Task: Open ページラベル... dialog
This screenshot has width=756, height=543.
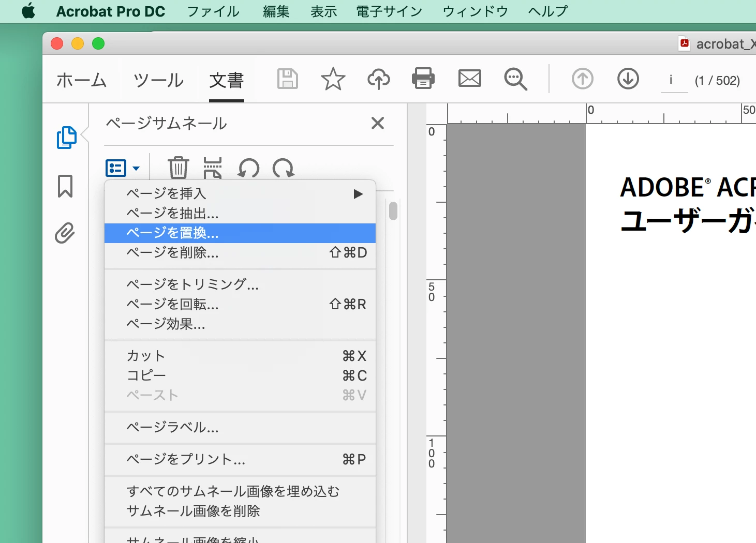Action: [240, 427]
